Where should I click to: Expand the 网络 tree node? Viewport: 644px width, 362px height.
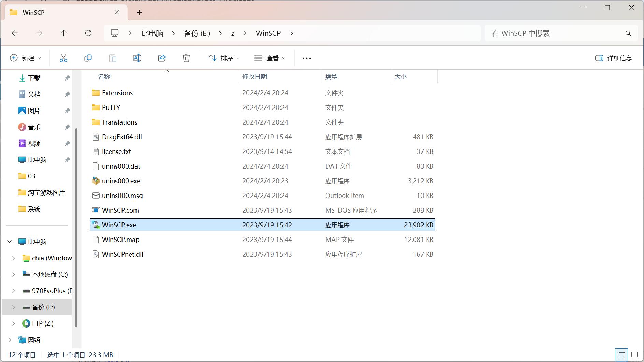[10, 340]
